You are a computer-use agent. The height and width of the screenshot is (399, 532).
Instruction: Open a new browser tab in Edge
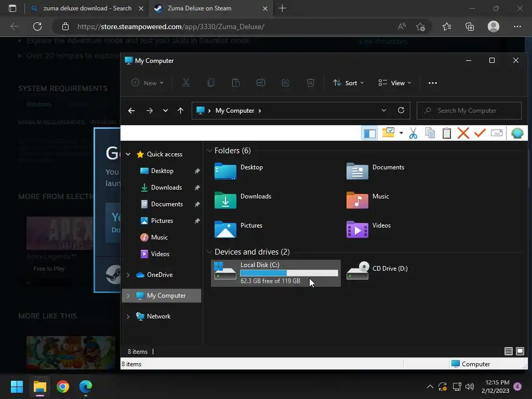pyautogui.click(x=282, y=8)
